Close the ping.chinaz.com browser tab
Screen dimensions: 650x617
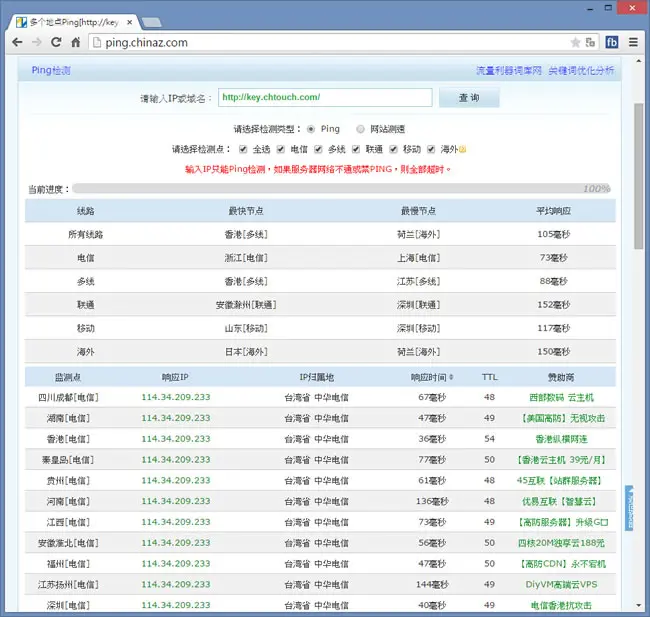click(x=129, y=22)
